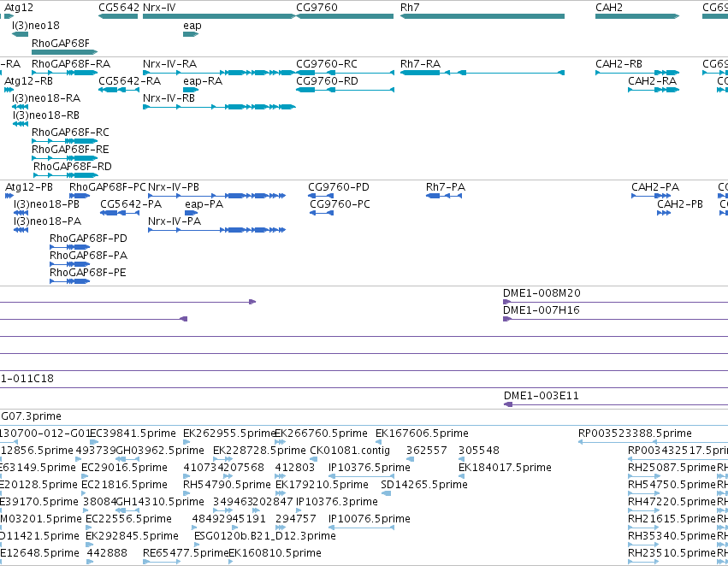Click the Nrx-IV gene label
Screen dimensions: 728x566
[x=159, y=8]
